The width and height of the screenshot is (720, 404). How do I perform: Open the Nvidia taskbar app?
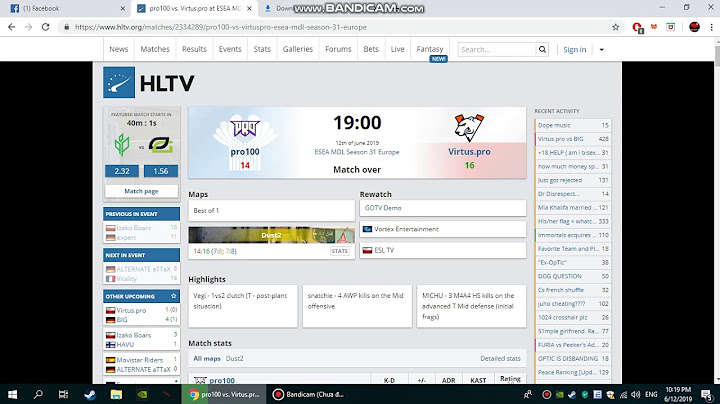click(142, 394)
